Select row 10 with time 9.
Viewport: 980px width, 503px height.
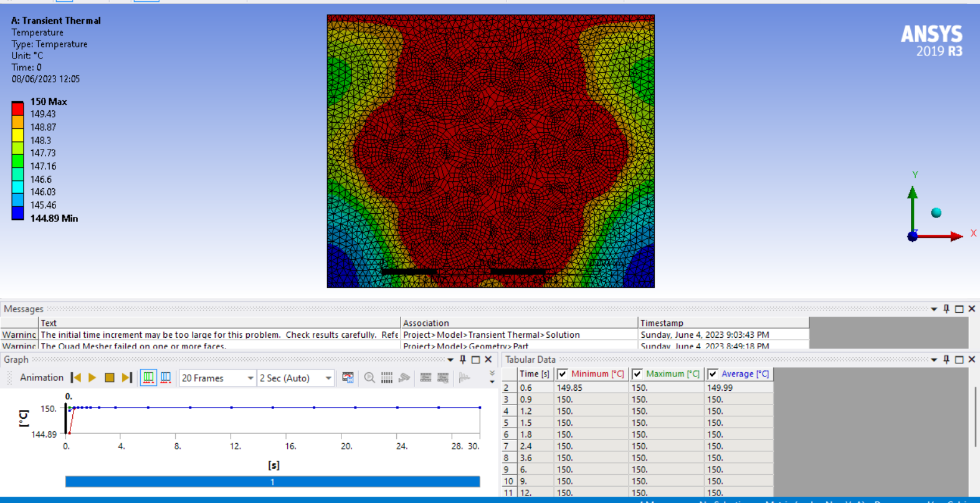tap(638, 481)
